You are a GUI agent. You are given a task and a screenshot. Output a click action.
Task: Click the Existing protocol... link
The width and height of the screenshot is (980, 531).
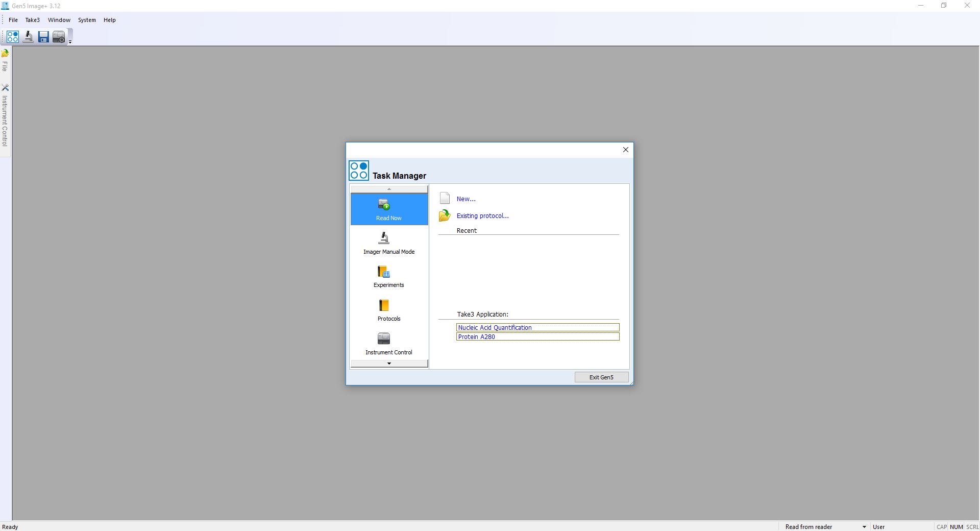click(x=483, y=216)
